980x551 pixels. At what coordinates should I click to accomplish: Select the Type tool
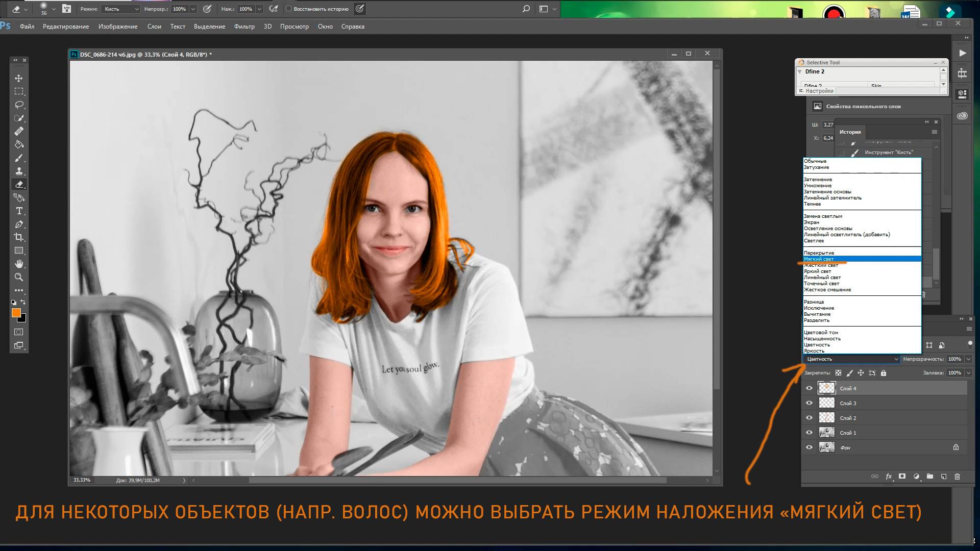(x=19, y=211)
